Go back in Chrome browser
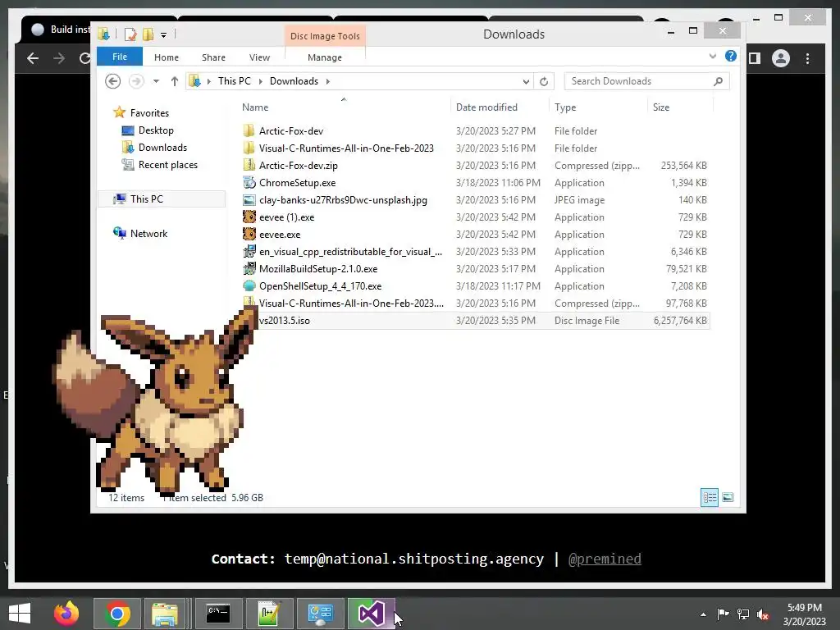Screen dimensions: 840x630 point(33,58)
